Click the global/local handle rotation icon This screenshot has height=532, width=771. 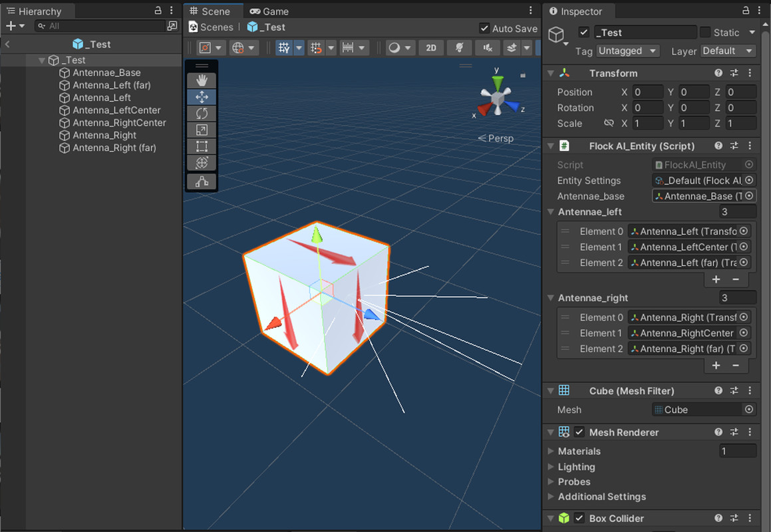[x=238, y=48]
